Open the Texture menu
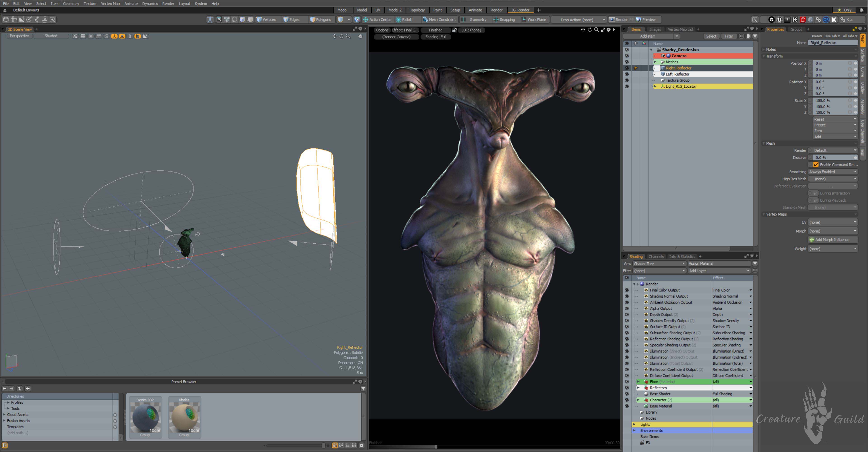The height and width of the screenshot is (452, 868). (x=90, y=3)
